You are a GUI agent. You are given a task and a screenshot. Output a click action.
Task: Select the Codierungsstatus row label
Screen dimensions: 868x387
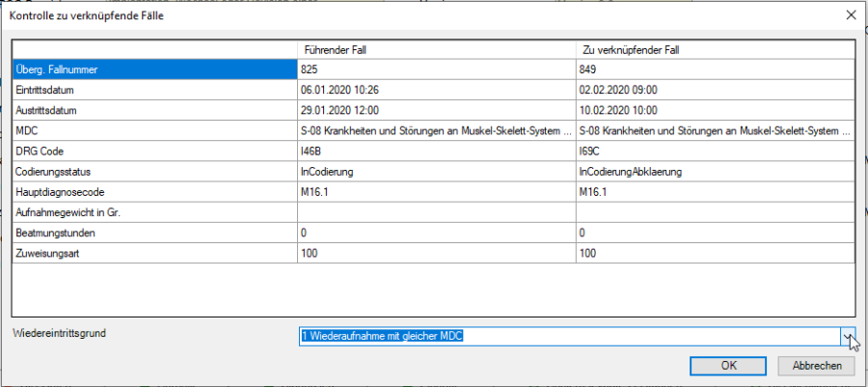click(154, 171)
